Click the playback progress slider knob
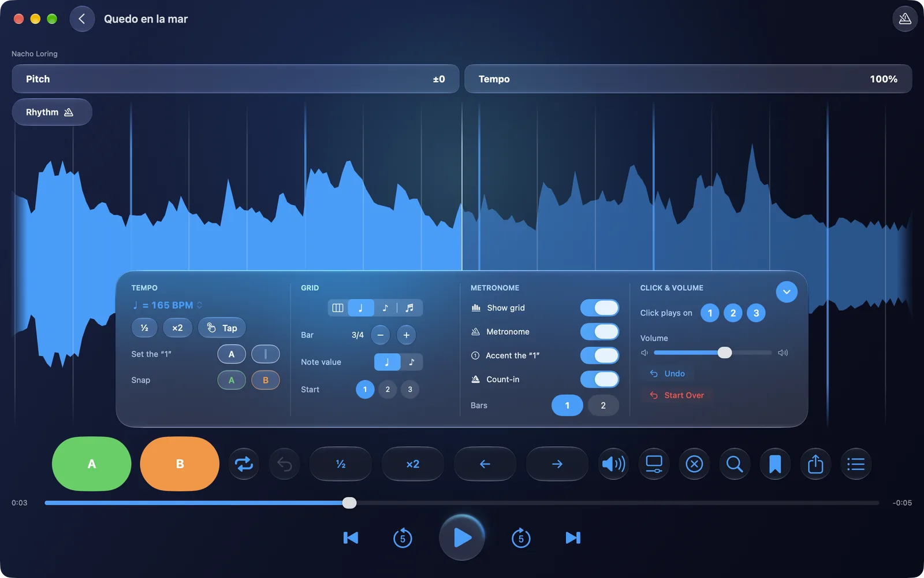Viewport: 924px width, 578px height. 349,503
